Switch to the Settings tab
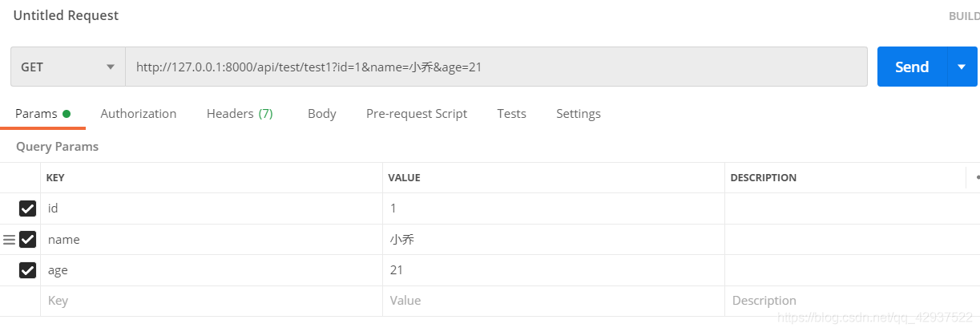The width and height of the screenshot is (980, 332). [x=578, y=114]
